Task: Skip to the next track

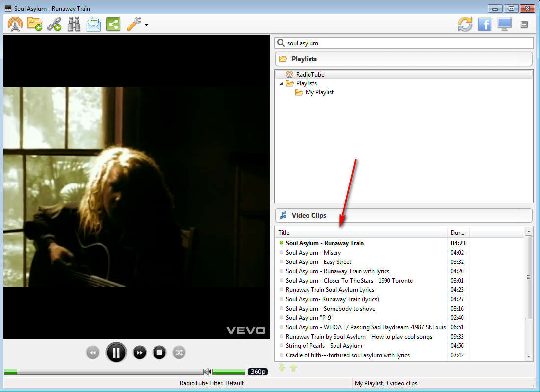Action: click(x=139, y=352)
